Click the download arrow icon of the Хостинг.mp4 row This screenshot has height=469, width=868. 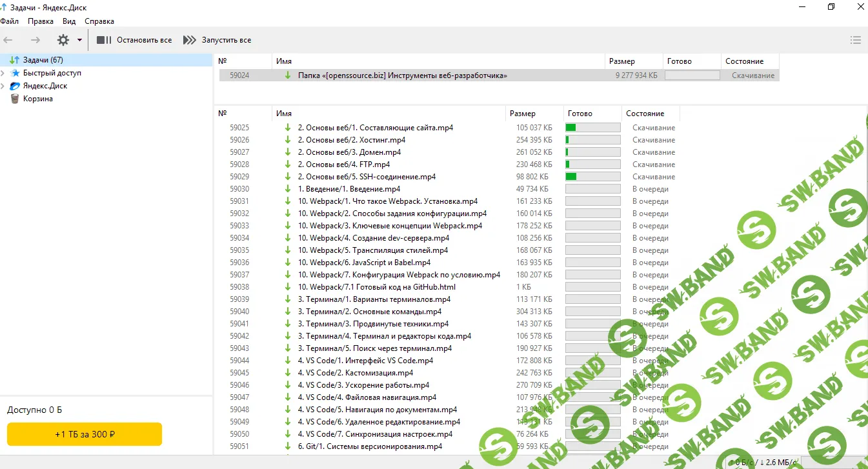point(288,140)
